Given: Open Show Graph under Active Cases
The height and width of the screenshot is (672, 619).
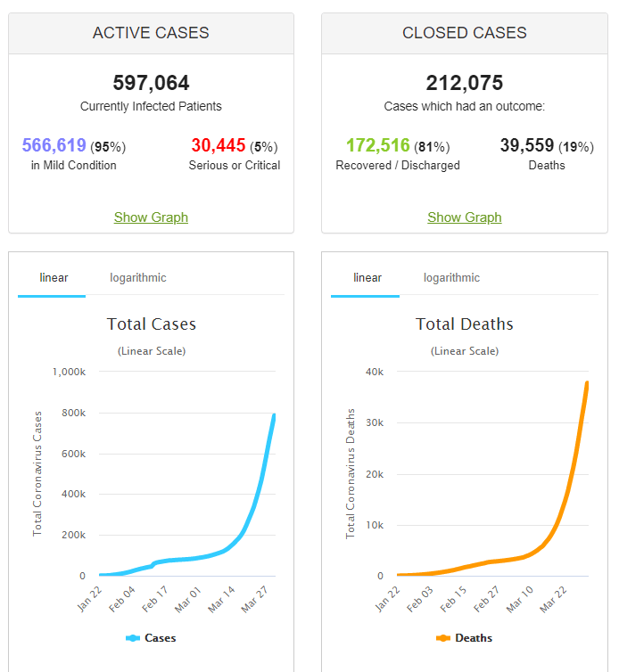Looking at the screenshot, I should 151,217.
